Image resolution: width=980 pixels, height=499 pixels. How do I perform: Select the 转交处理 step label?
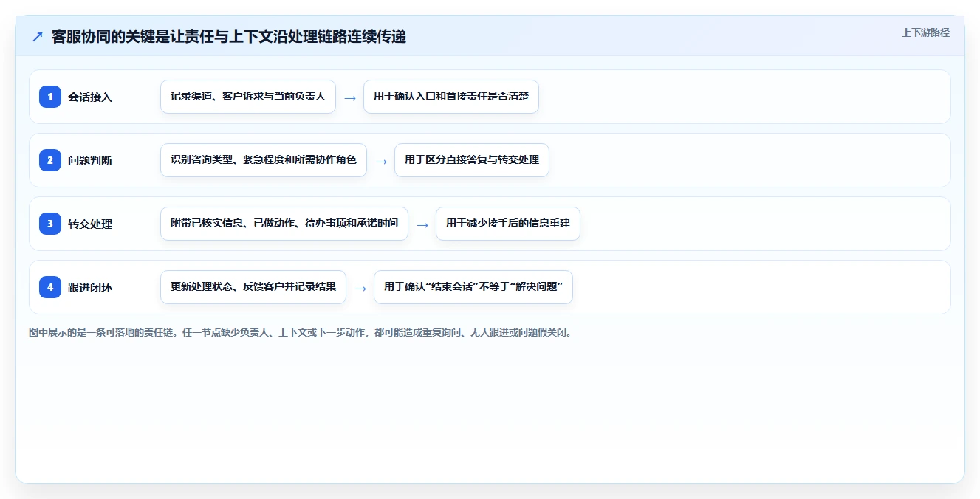click(x=90, y=224)
